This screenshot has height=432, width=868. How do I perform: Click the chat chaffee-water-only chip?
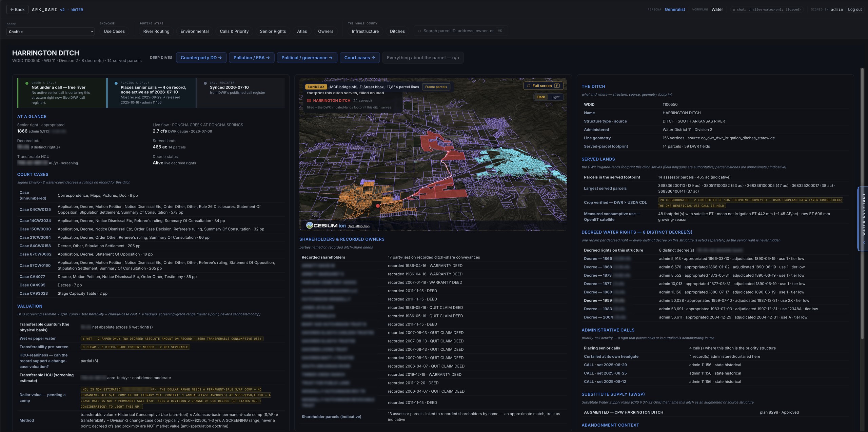766,9
